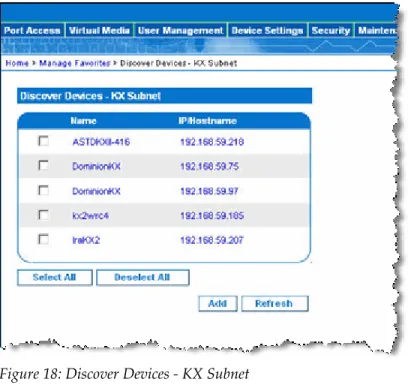This screenshot has width=408, height=388.
Task: Click DominionKX name in 192.168.59.75 row
Action: tap(96, 166)
